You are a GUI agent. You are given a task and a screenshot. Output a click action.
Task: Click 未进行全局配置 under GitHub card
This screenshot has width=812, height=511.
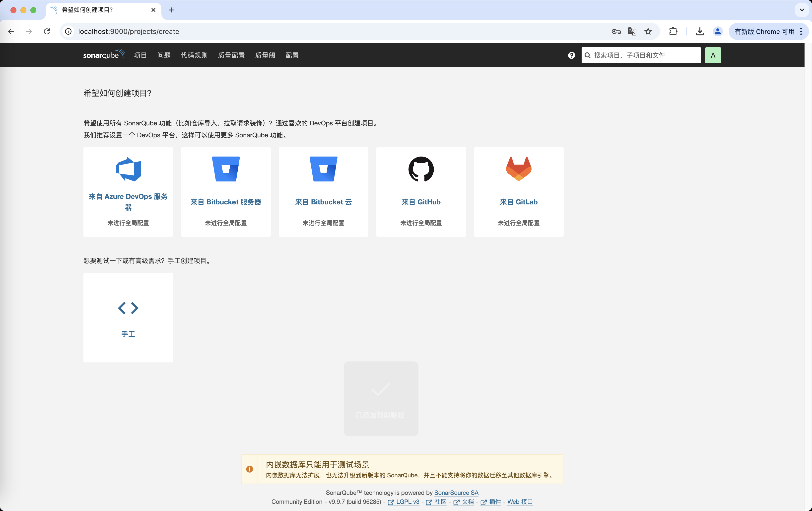pyautogui.click(x=421, y=223)
